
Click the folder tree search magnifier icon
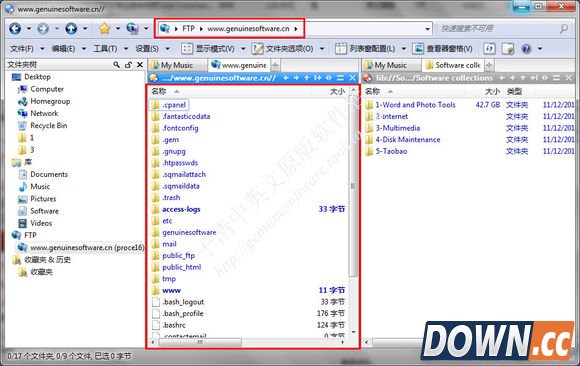click(x=117, y=65)
